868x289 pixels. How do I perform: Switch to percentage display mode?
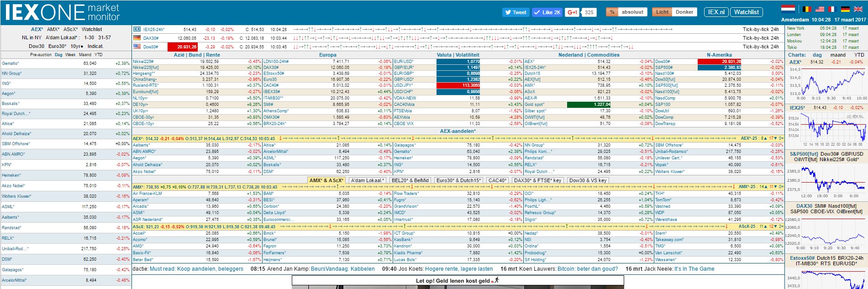tap(612, 12)
